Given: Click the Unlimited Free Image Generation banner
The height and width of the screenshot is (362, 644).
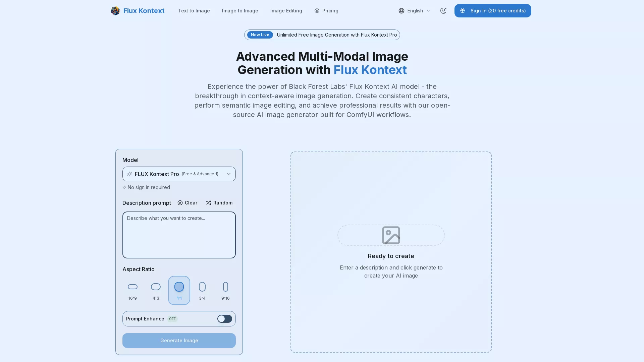Looking at the screenshot, I should [322, 35].
